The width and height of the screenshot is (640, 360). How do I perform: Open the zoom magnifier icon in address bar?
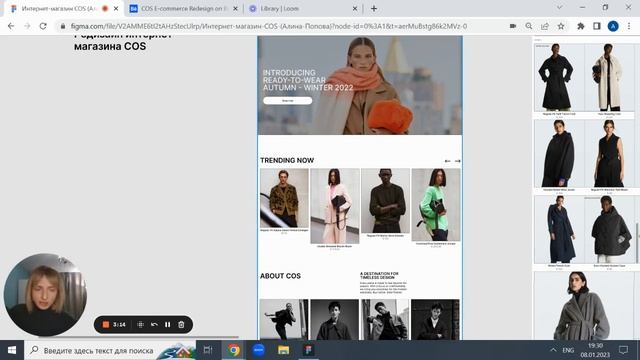click(529, 26)
